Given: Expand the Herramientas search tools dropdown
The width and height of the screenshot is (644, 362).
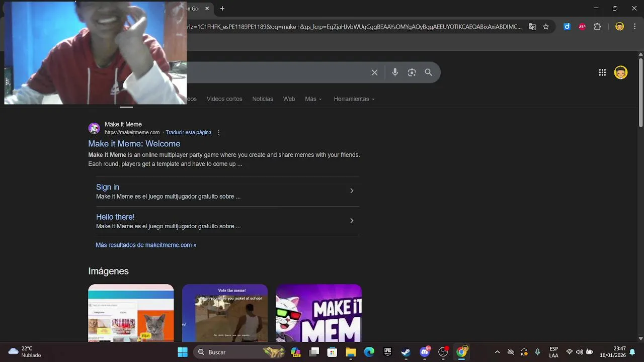Looking at the screenshot, I should 354,99.
